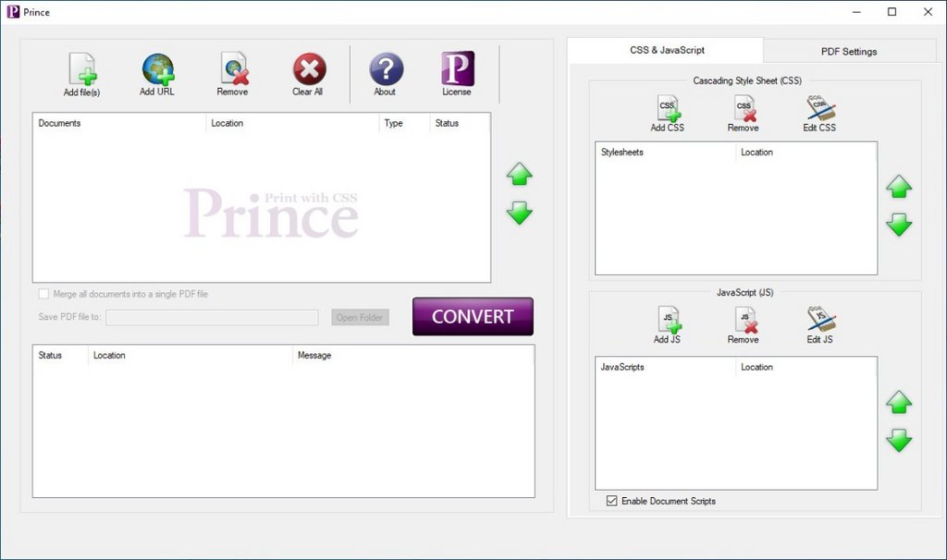Select the CSS & JavaScript tab

(x=667, y=50)
